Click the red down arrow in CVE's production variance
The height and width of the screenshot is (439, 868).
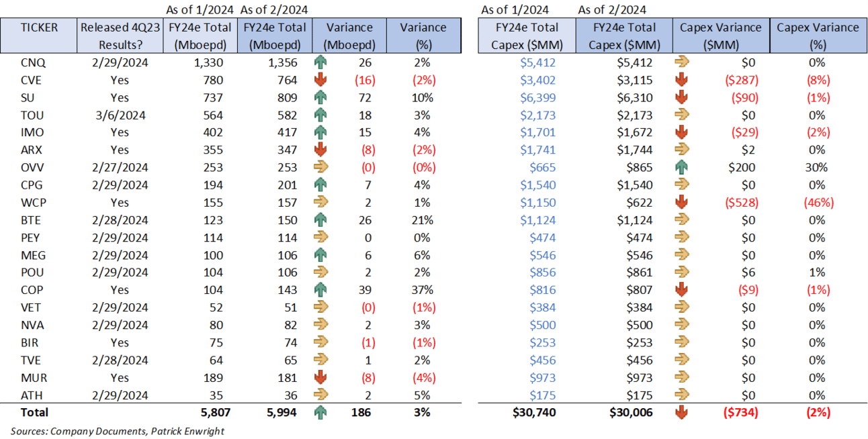(320, 80)
